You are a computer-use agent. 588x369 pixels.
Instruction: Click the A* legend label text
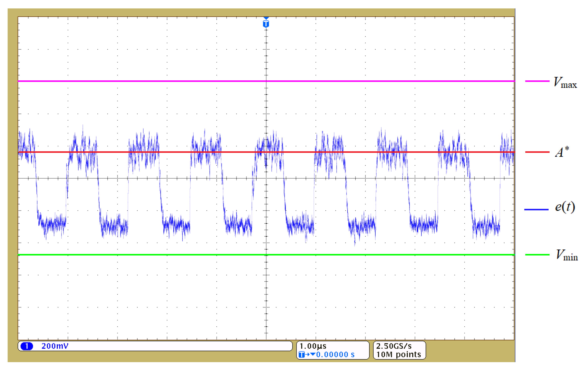[562, 152]
